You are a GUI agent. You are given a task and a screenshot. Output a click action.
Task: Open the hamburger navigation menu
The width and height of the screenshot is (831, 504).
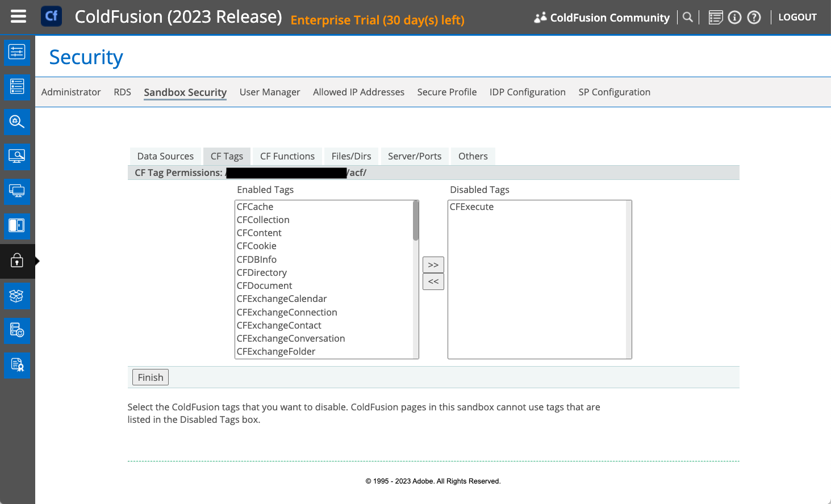pos(18,16)
